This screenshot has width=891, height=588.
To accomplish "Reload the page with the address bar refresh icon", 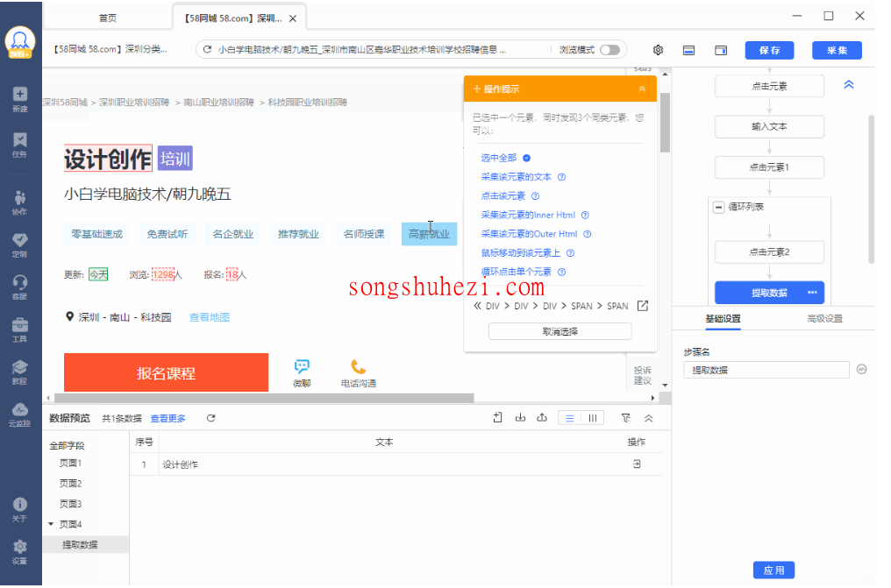I will [208, 50].
